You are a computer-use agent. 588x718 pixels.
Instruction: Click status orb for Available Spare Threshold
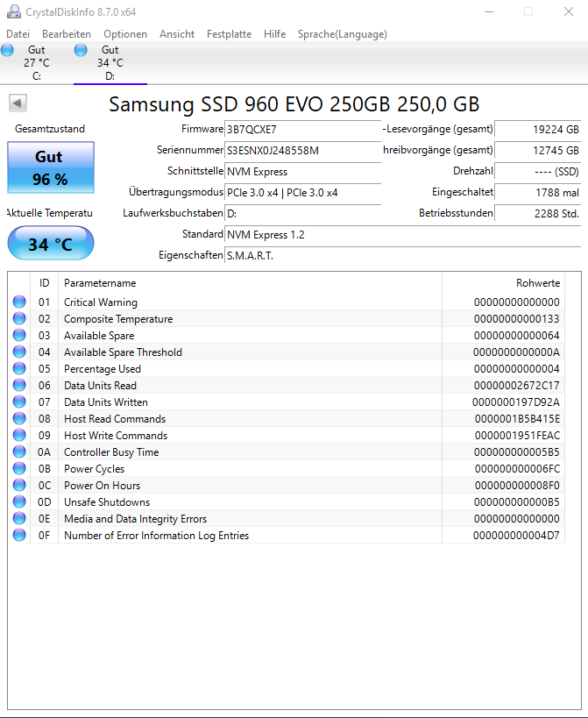[x=19, y=352]
